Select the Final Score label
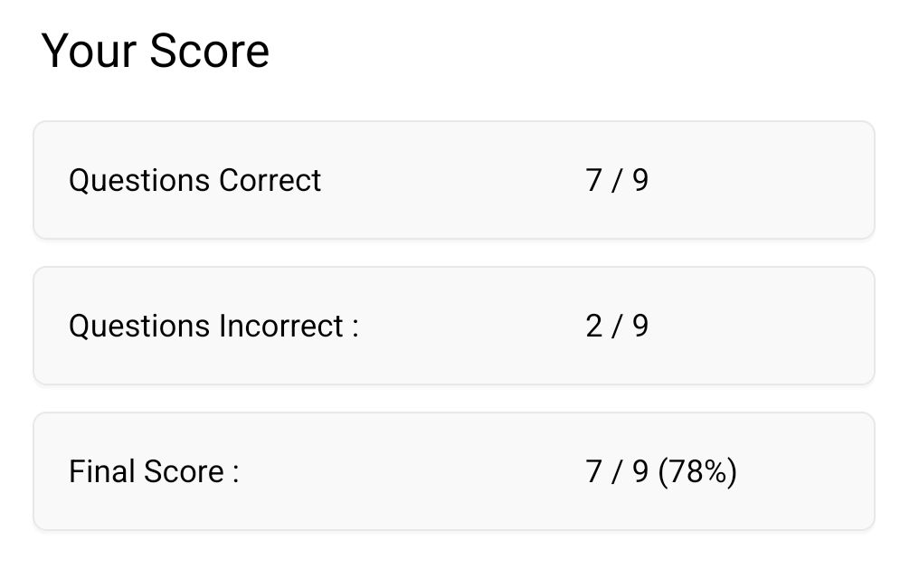Image resolution: width=900 pixels, height=588 pixels. (154, 471)
